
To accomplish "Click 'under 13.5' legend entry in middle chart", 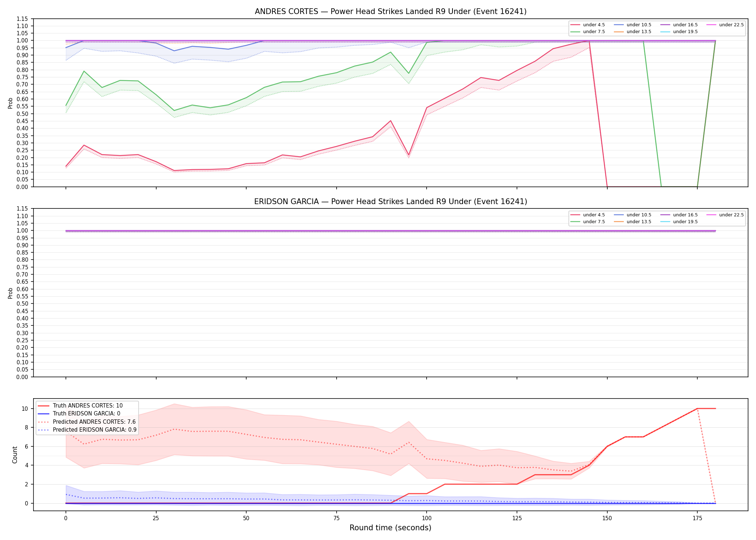I will tap(633, 222).
